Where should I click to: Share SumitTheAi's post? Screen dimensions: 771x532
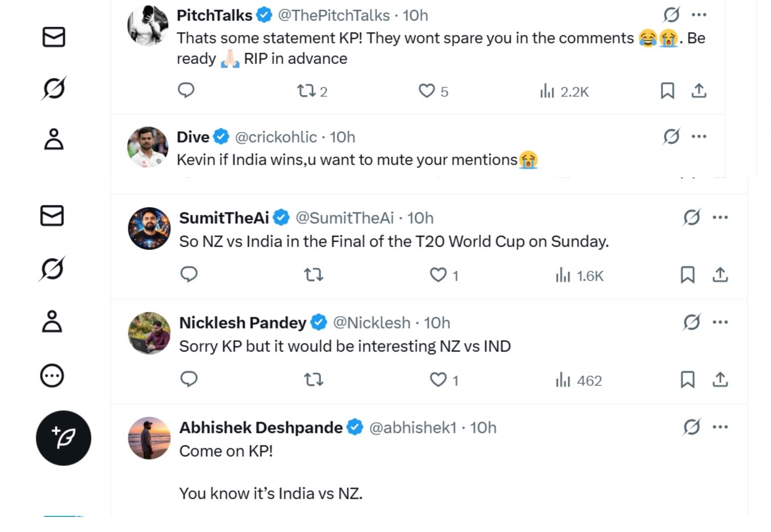[x=720, y=275]
